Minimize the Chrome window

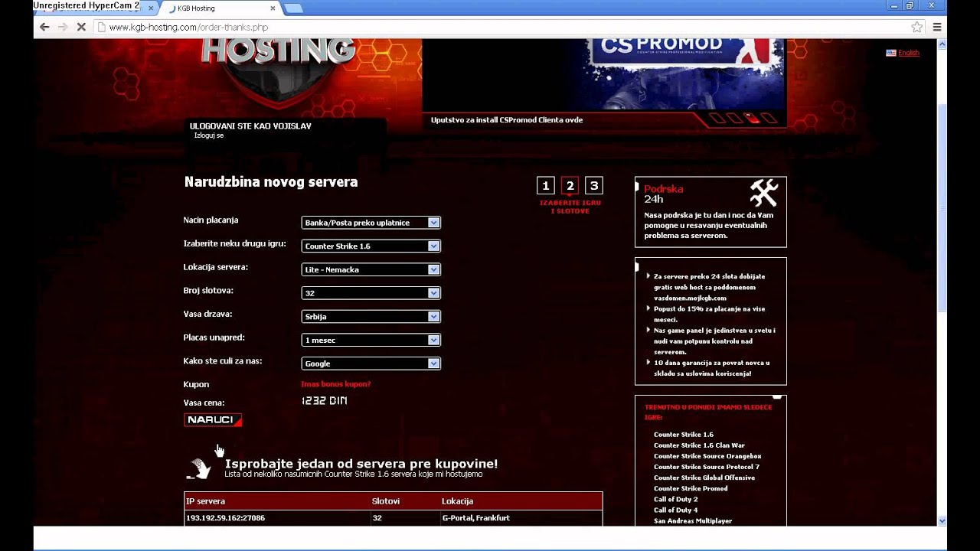click(x=893, y=6)
